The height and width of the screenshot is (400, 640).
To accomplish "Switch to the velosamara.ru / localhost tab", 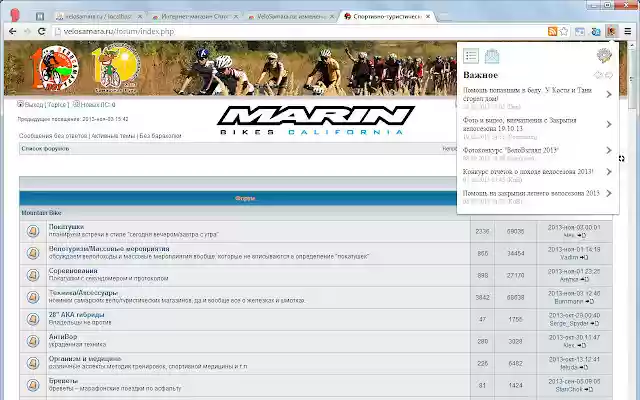I will point(98,17).
